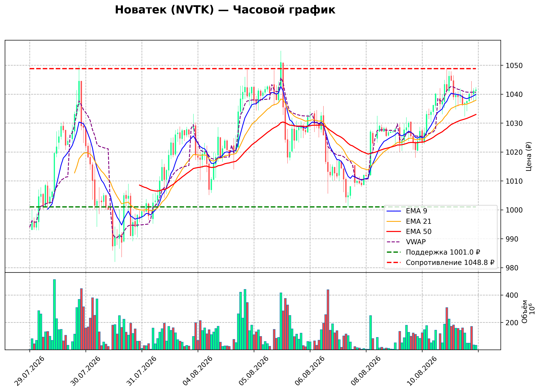Click the 1000 price axis tick label

tap(514, 210)
